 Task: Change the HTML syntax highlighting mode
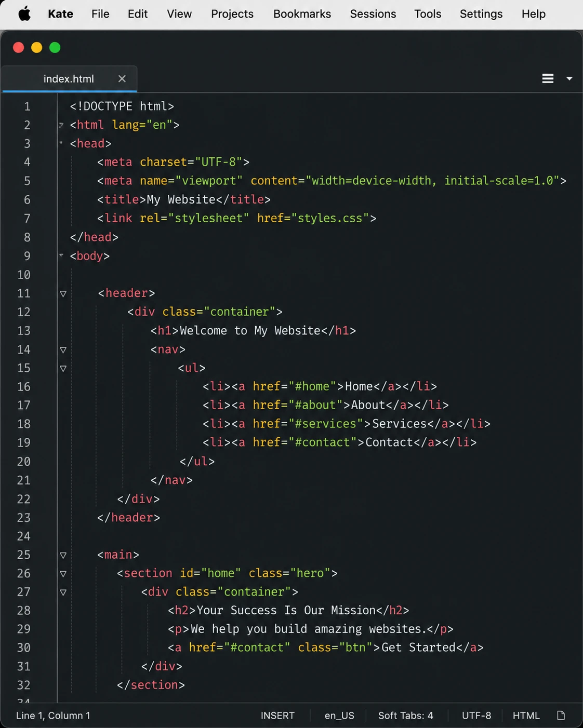coord(526,716)
